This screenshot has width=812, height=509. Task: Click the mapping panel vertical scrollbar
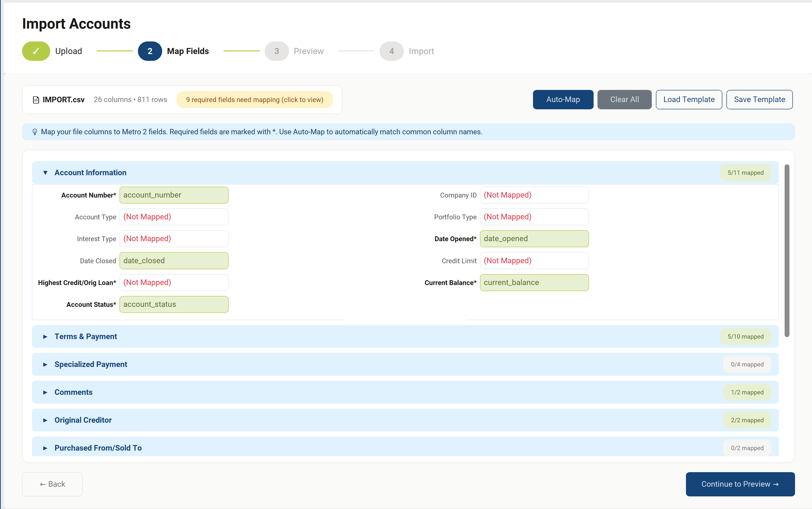click(787, 251)
